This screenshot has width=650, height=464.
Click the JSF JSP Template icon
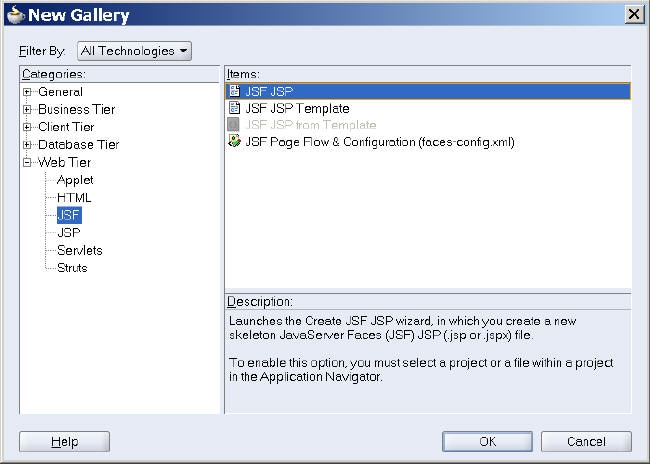pos(234,108)
